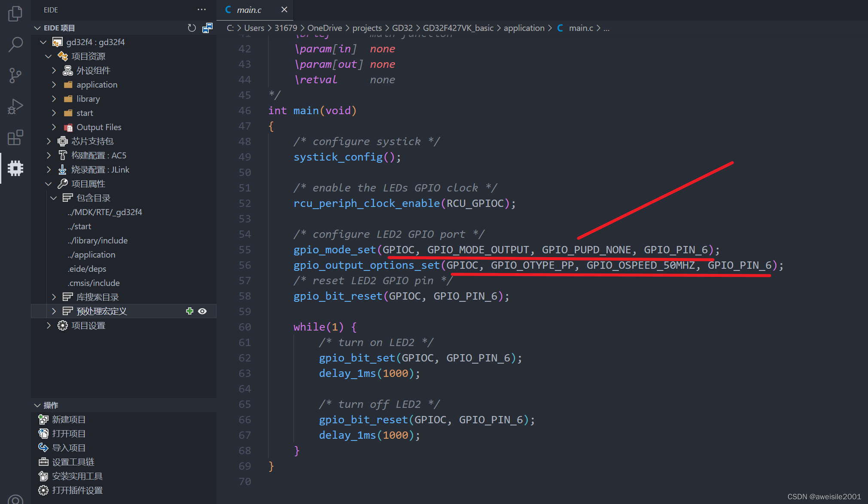Click the Output Files folder icon
868x504 pixels.
click(x=68, y=127)
